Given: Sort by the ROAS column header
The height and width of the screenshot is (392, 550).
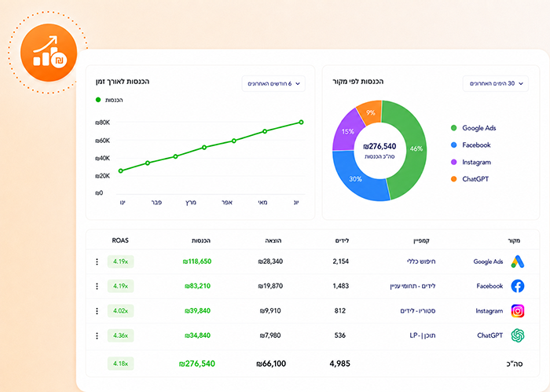Looking at the screenshot, I should click(120, 240).
